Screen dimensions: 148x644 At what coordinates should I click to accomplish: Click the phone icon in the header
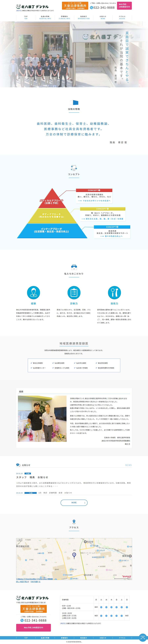pos(91,8)
